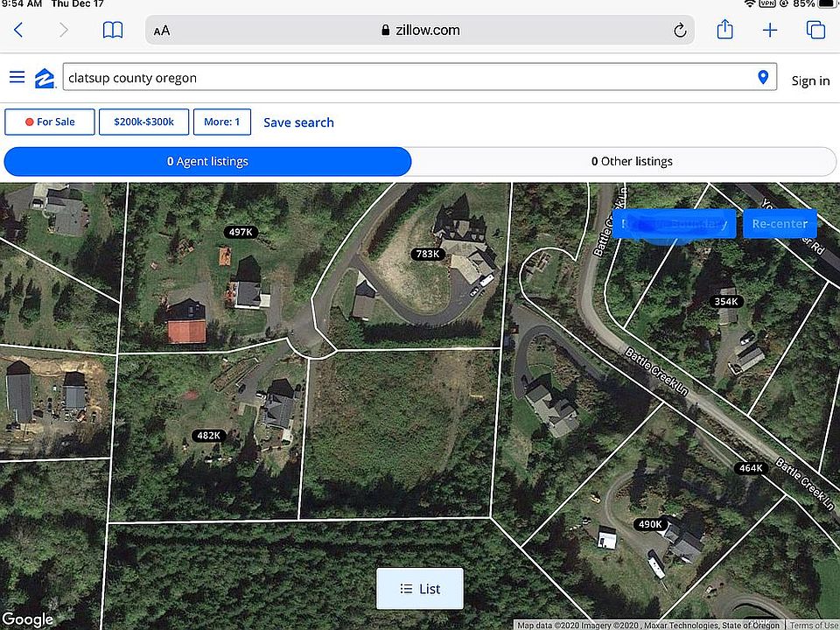Image resolution: width=840 pixels, height=630 pixels.
Task: Open the Safari bookmarks book icon
Action: [x=113, y=30]
